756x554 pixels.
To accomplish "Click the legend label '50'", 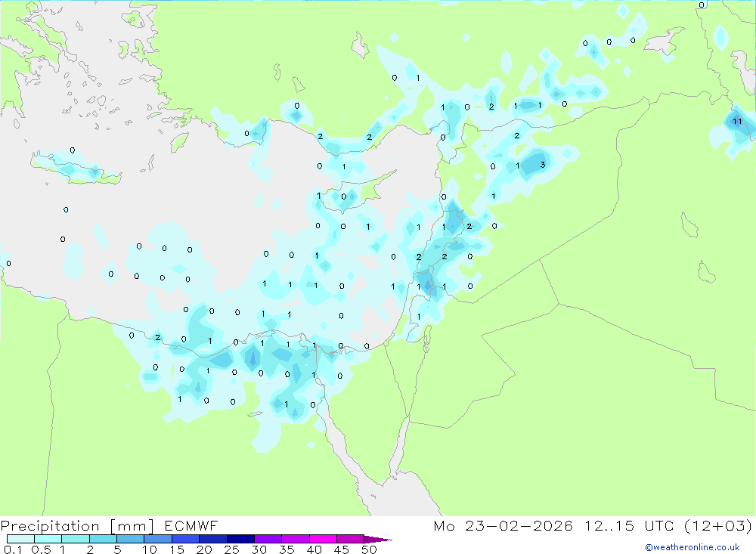I will point(370,549).
